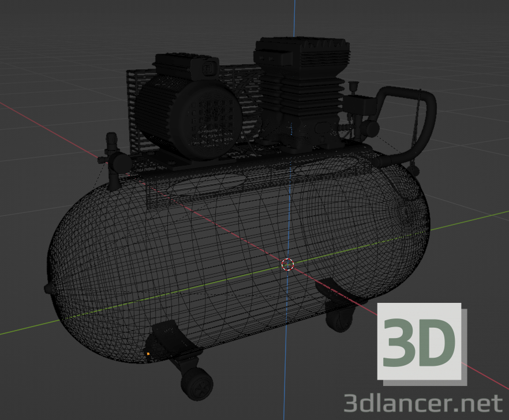Select the rear swivel wheel near the watermark
The height and width of the screenshot is (420, 509).
[x=340, y=320]
